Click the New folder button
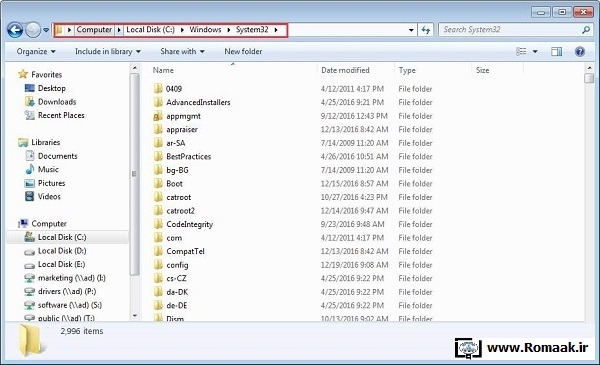Image resolution: width=600 pixels, height=365 pixels. 243,51
